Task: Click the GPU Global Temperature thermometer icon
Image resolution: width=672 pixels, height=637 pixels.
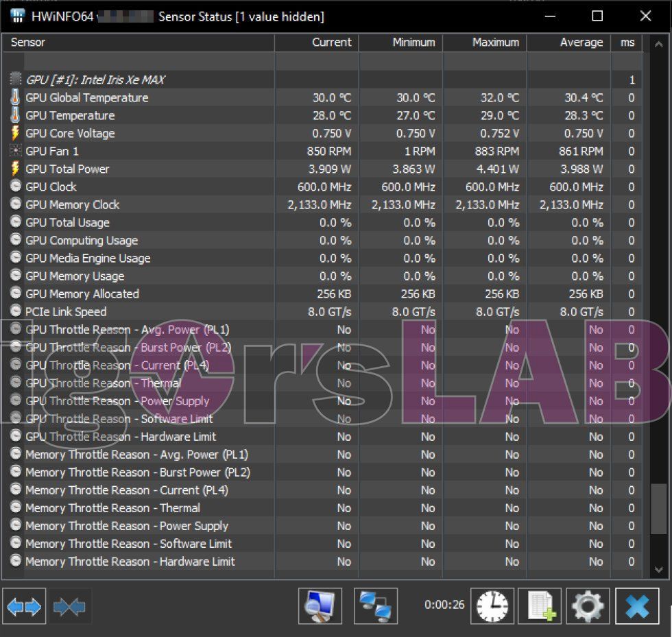Action: pyautogui.click(x=15, y=97)
